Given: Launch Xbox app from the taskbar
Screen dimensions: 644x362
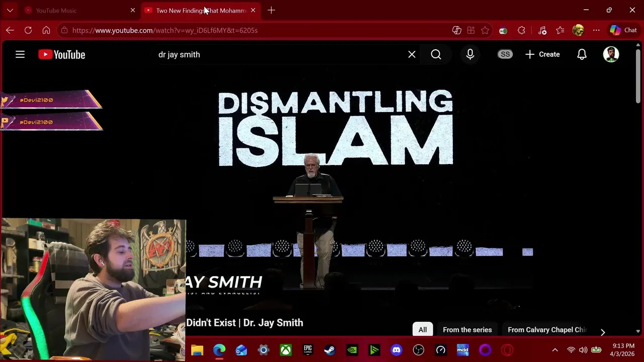Looking at the screenshot, I should point(286,350).
